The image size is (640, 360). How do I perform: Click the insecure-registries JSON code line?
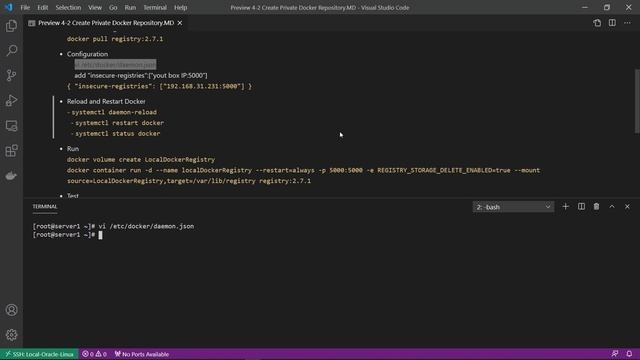[159, 86]
